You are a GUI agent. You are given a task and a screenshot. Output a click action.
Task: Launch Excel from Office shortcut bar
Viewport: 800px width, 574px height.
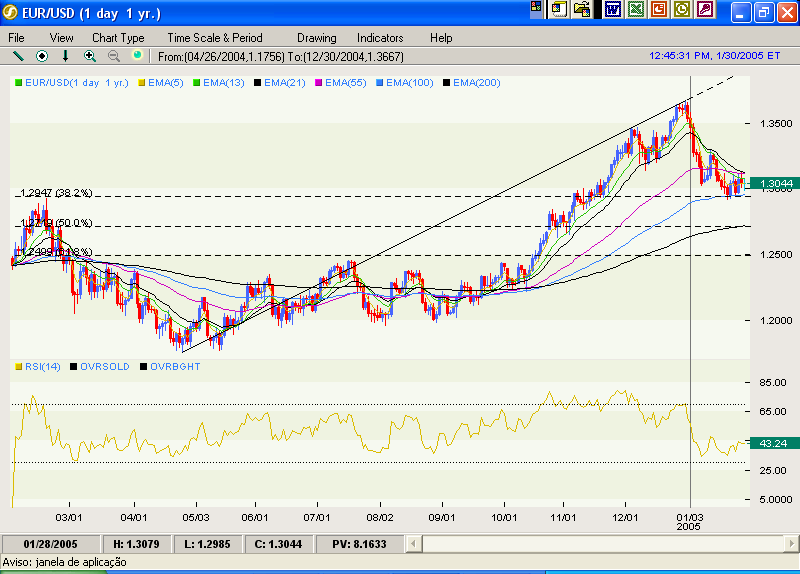pyautogui.click(x=635, y=9)
